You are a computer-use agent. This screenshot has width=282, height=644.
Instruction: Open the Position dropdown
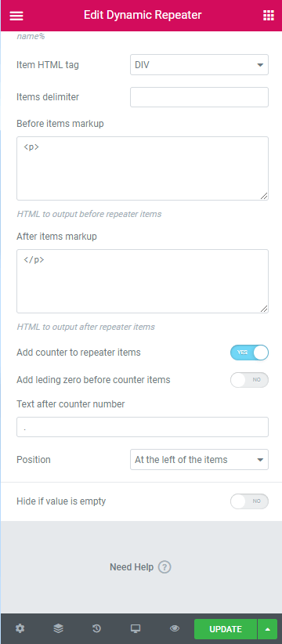(x=199, y=460)
